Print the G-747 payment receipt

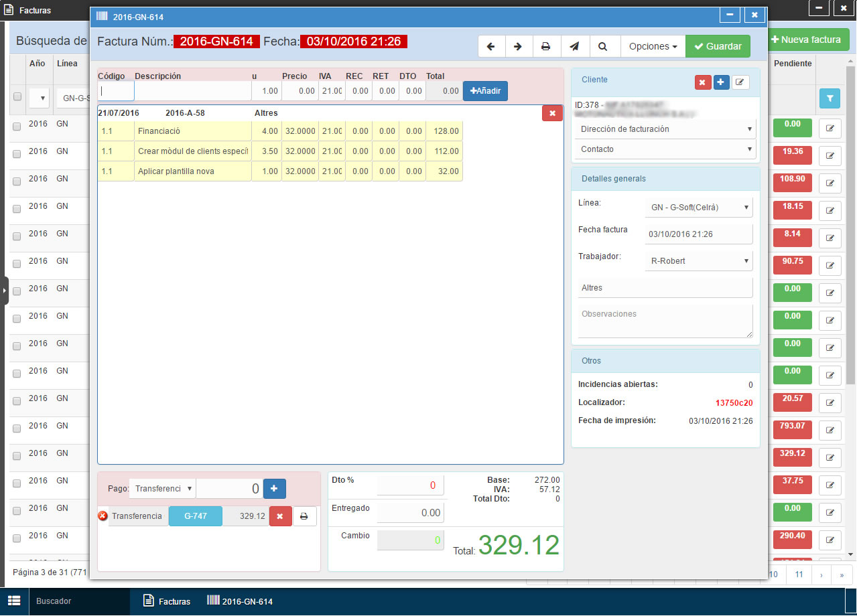(x=304, y=516)
